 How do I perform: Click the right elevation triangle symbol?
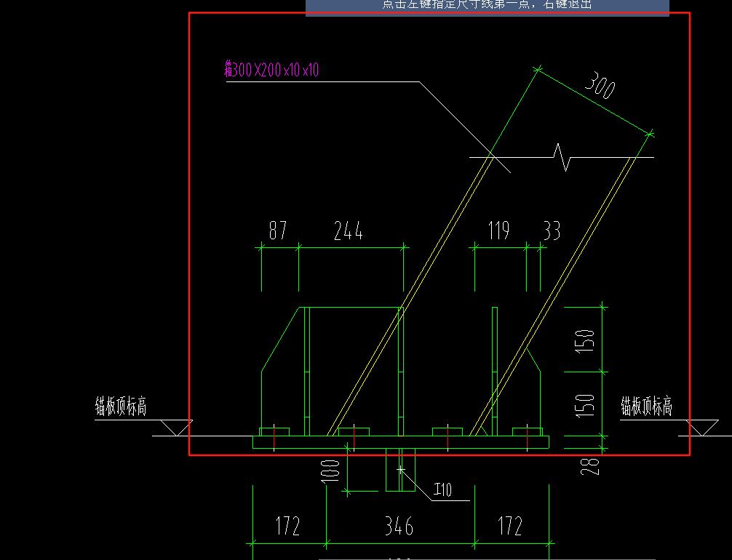pyautogui.click(x=702, y=428)
